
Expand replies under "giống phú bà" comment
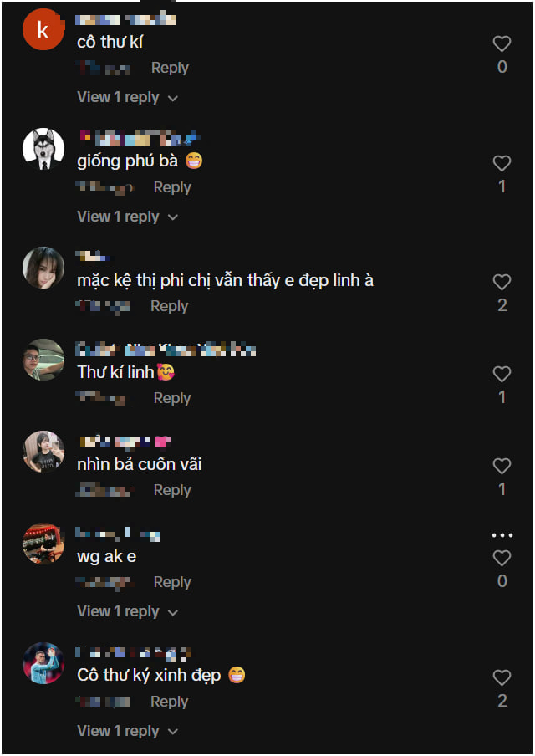click(127, 217)
